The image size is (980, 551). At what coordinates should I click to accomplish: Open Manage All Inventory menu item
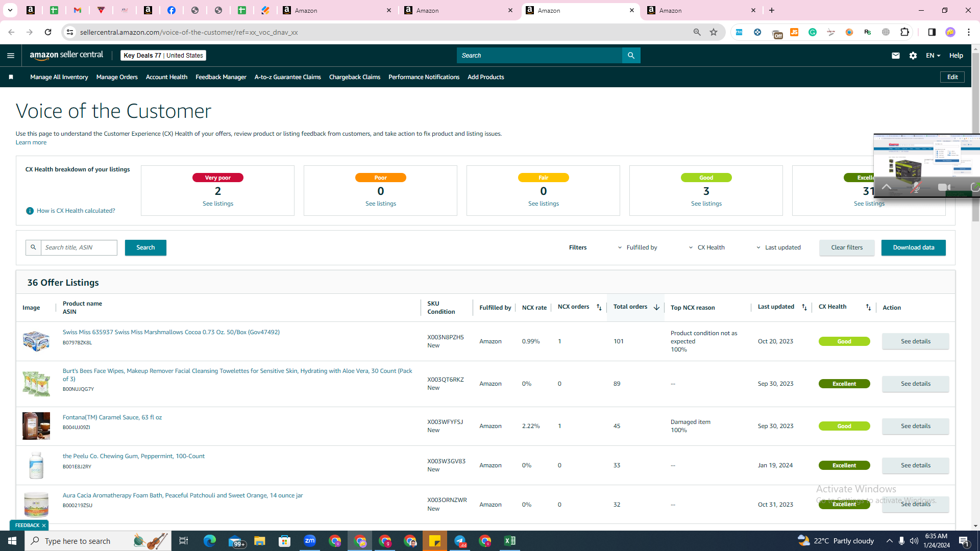click(59, 77)
